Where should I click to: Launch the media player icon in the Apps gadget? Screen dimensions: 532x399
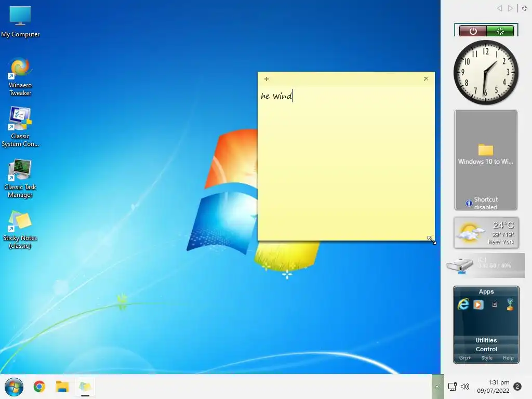coord(478,304)
